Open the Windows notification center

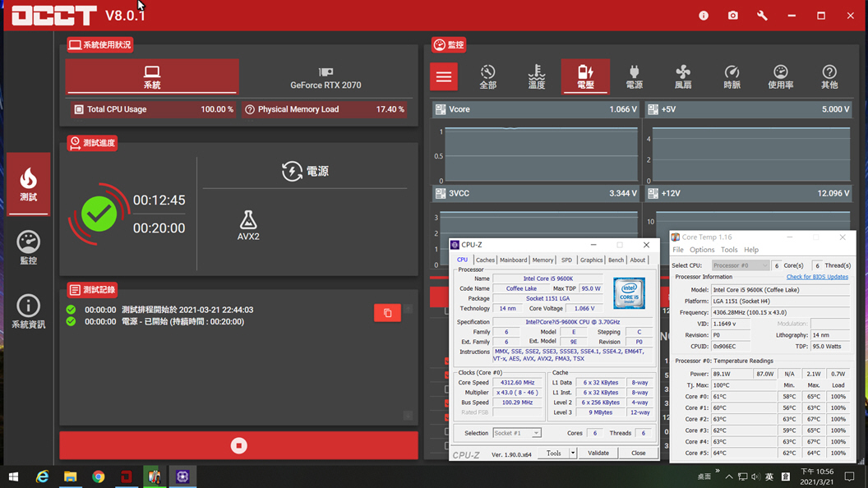click(849, 476)
